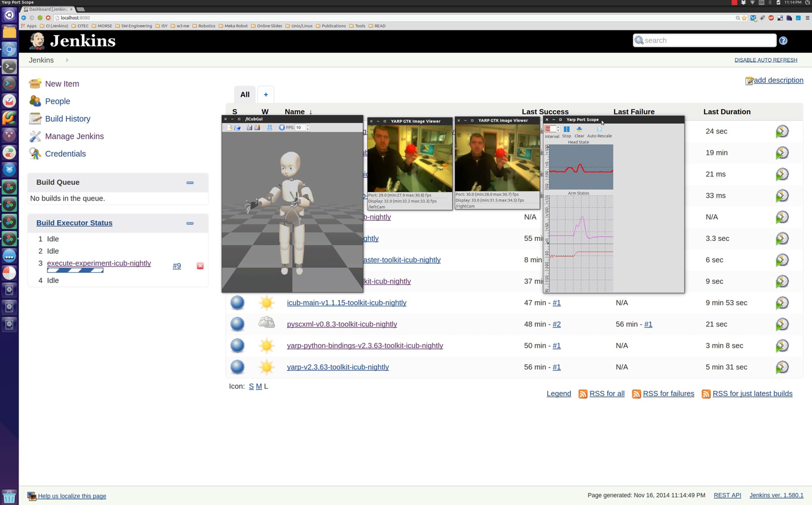
Task: Cancel the running execute-experiment-icub-nightly build
Action: [200, 266]
